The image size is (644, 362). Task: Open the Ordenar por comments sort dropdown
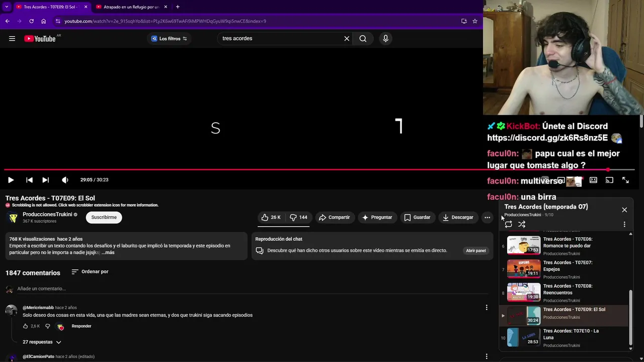pyautogui.click(x=90, y=271)
